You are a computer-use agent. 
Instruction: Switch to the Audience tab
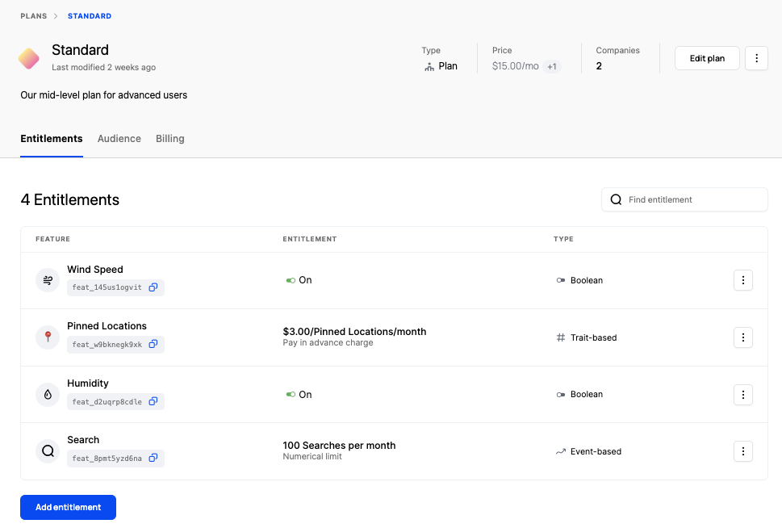[x=119, y=139]
